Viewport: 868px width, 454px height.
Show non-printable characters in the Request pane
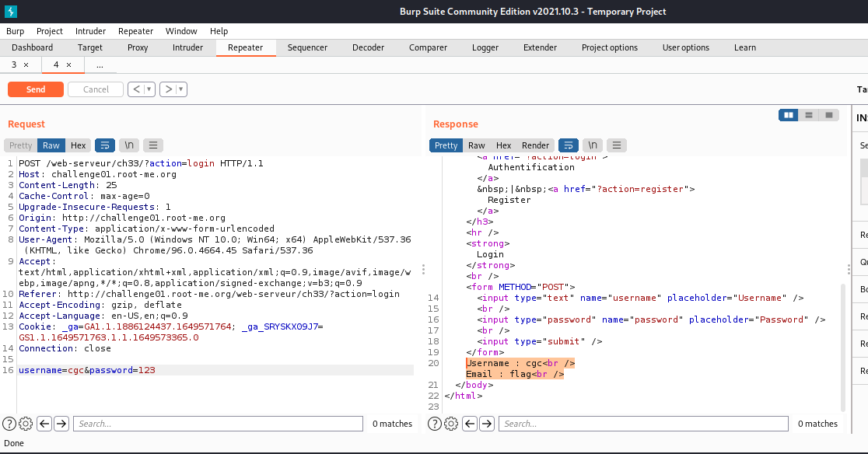129,145
